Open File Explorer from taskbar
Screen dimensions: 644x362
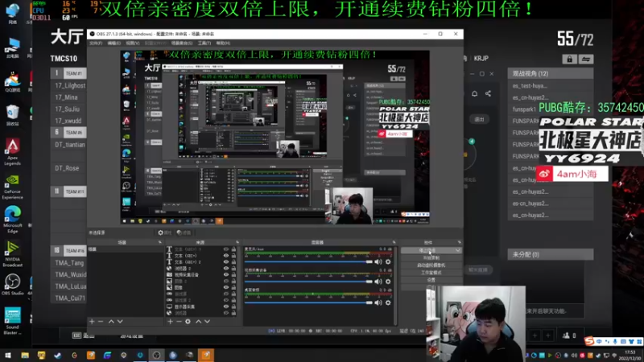(x=25, y=355)
